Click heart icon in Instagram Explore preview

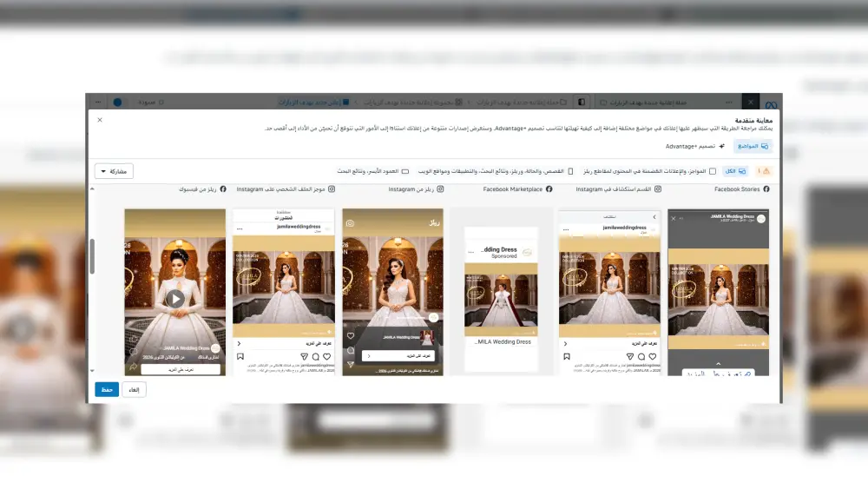click(653, 357)
